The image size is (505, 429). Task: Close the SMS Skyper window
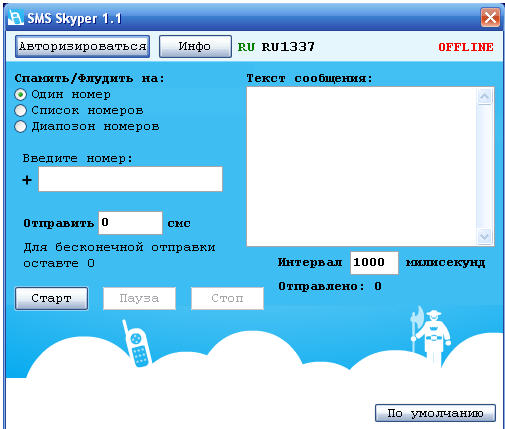click(x=490, y=17)
